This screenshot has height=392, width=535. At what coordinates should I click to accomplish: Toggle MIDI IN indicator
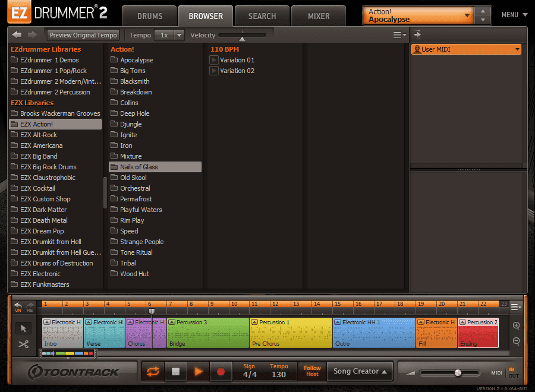point(511,369)
